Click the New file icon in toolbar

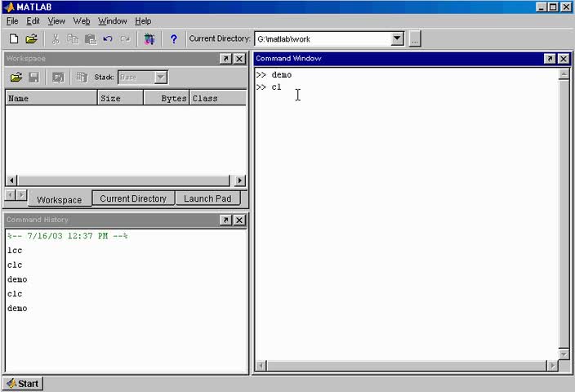(14, 39)
